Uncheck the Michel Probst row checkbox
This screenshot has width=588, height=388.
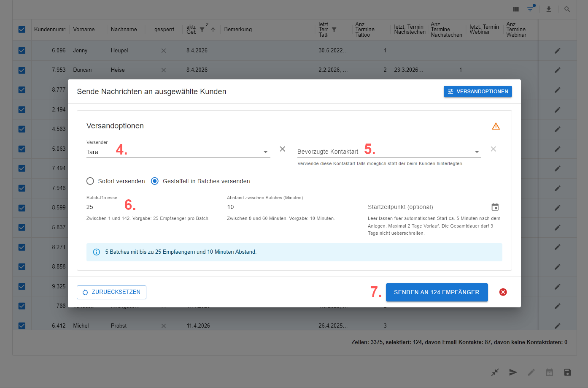22,326
